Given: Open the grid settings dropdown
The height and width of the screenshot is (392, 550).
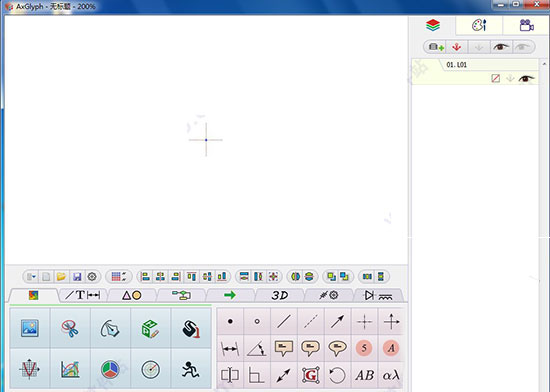Looking at the screenshot, I should pos(119,277).
